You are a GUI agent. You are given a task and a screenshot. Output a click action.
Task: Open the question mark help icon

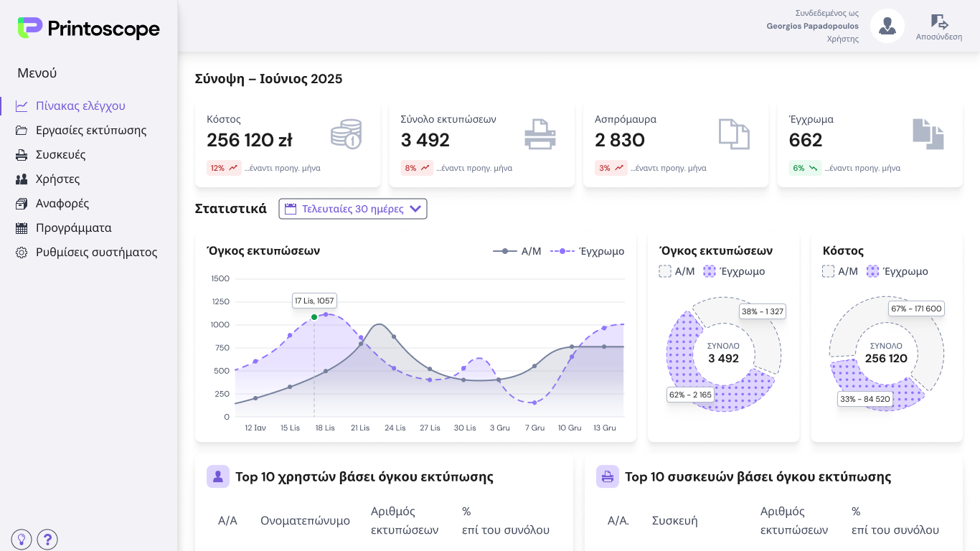(47, 540)
